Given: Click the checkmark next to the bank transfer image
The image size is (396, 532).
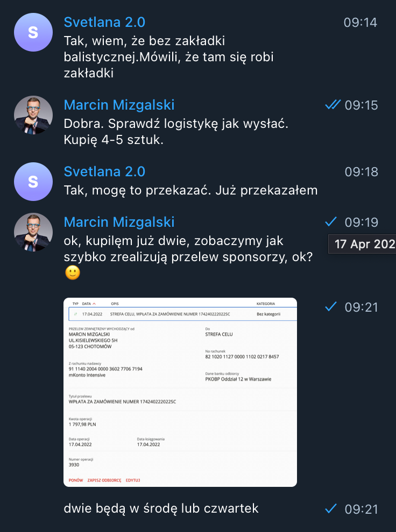Looking at the screenshot, I should (x=331, y=307).
